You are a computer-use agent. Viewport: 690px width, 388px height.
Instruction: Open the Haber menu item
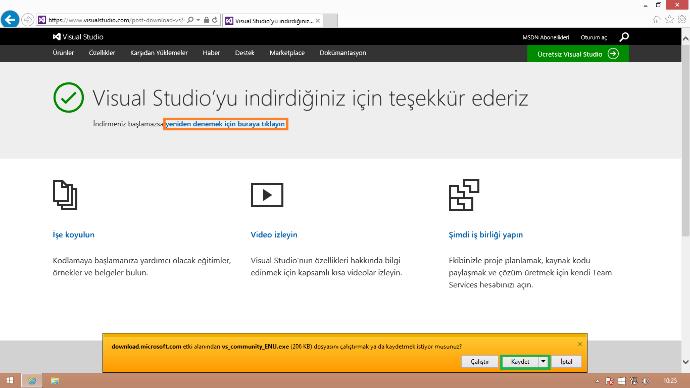tap(211, 53)
